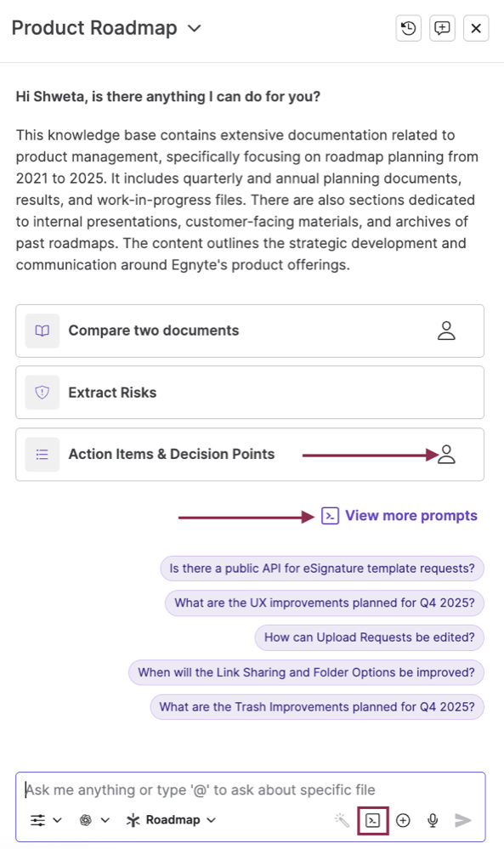Viewport: 504px width, 849px height.
Task: Toggle the AI model globe selector
Action: pyautogui.click(x=85, y=820)
